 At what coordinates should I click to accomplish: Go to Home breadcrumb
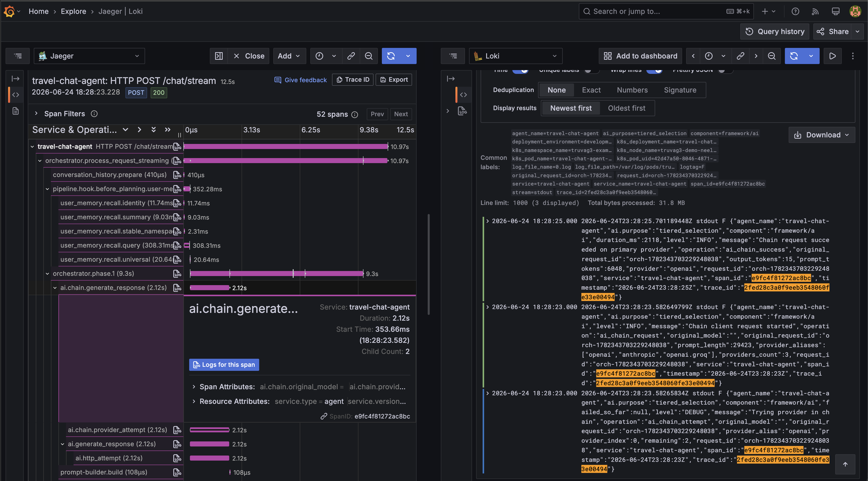point(39,11)
